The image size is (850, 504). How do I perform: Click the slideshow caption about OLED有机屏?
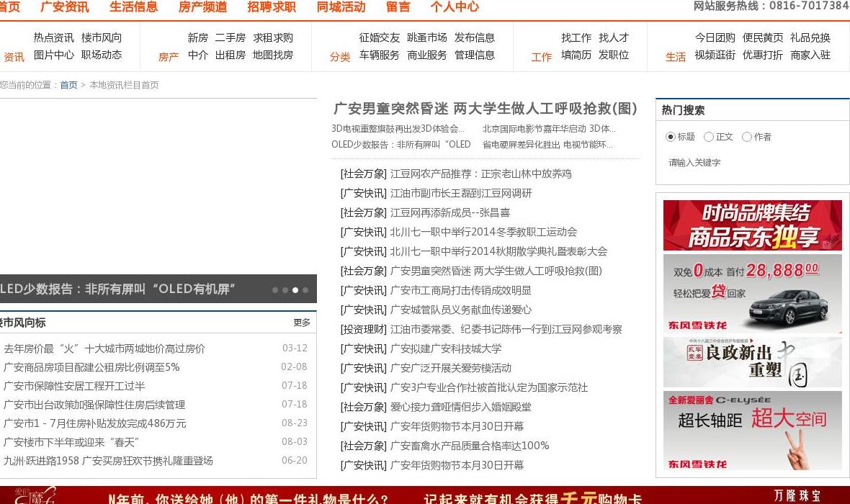(117, 289)
